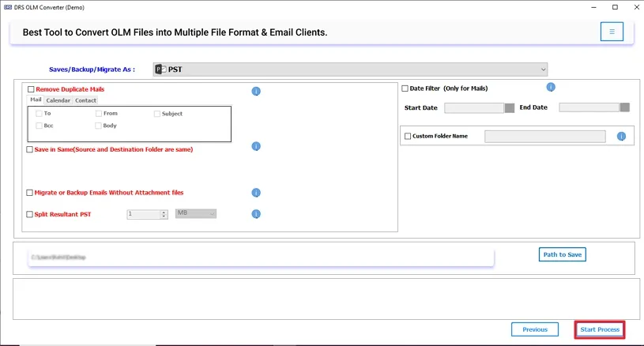The image size is (644, 346).
Task: Click the Start Process button
Action: click(600, 329)
